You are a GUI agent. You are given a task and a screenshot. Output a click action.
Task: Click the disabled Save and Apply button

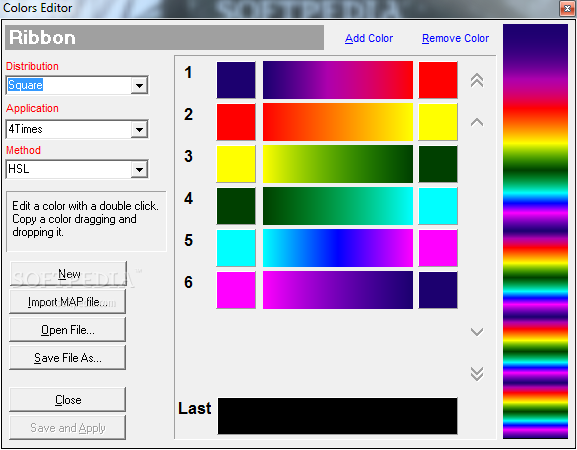pos(67,428)
